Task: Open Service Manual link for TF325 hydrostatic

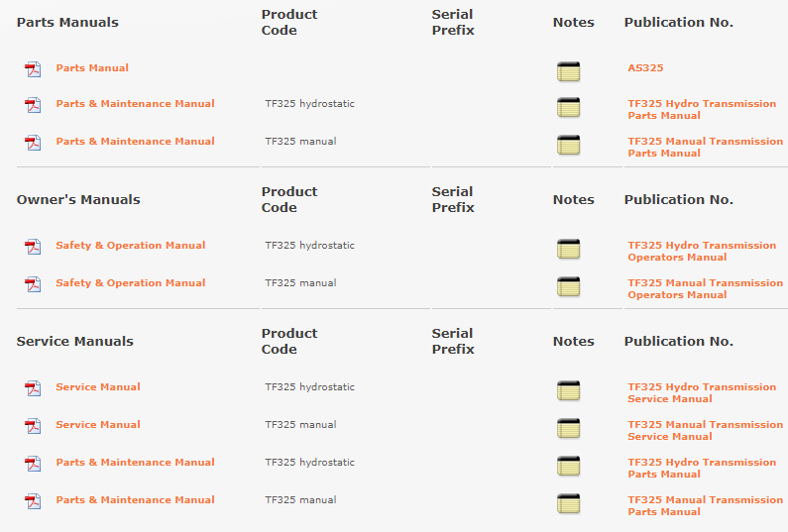Action: pyautogui.click(x=98, y=387)
